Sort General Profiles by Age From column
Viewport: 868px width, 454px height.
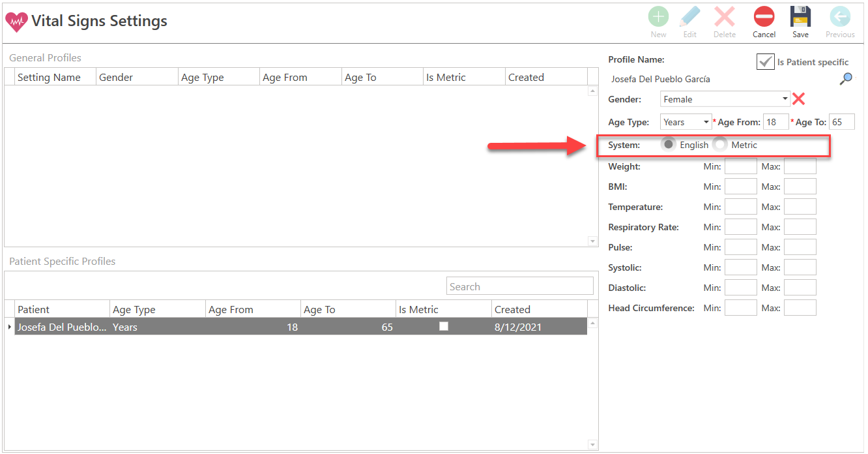pos(301,77)
